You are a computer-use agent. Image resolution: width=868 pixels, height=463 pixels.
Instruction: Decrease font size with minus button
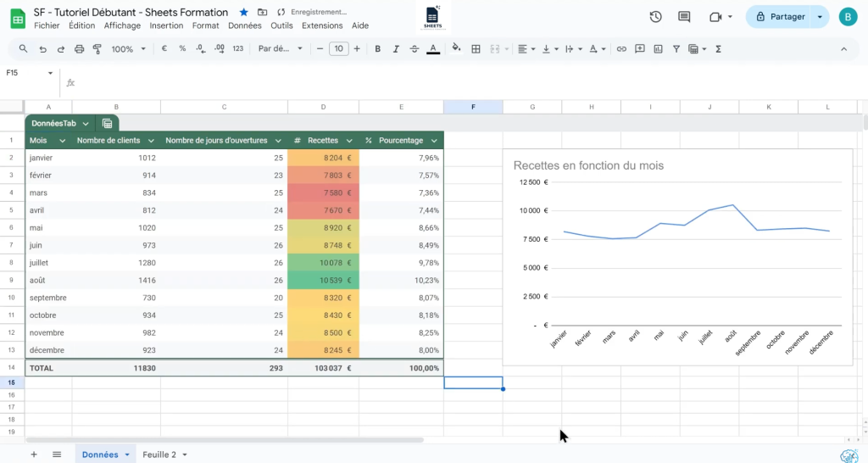[320, 48]
